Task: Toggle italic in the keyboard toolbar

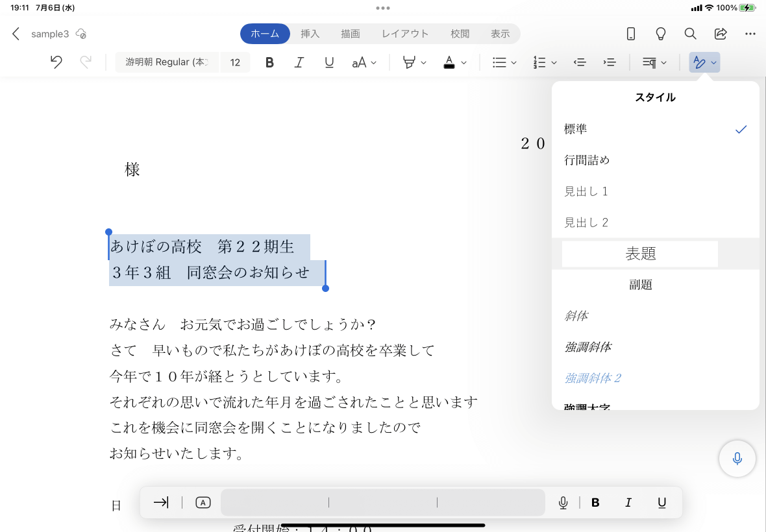Action: [628, 503]
